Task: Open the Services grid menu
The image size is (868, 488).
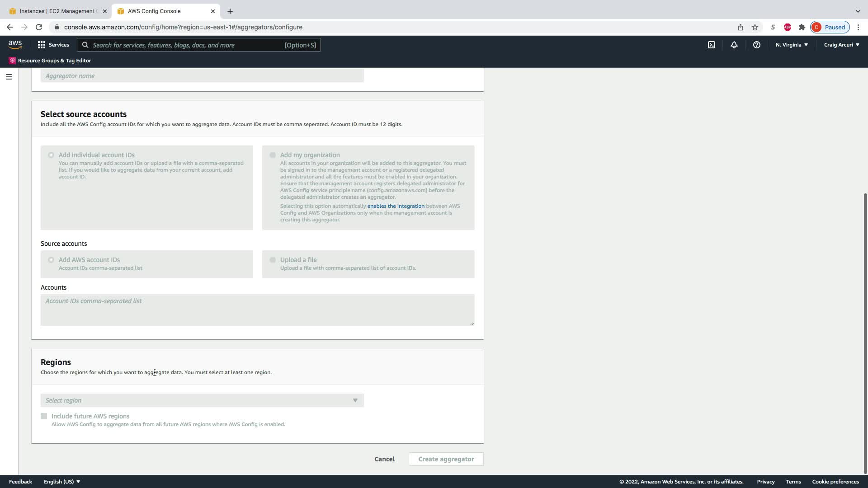Action: click(x=53, y=45)
